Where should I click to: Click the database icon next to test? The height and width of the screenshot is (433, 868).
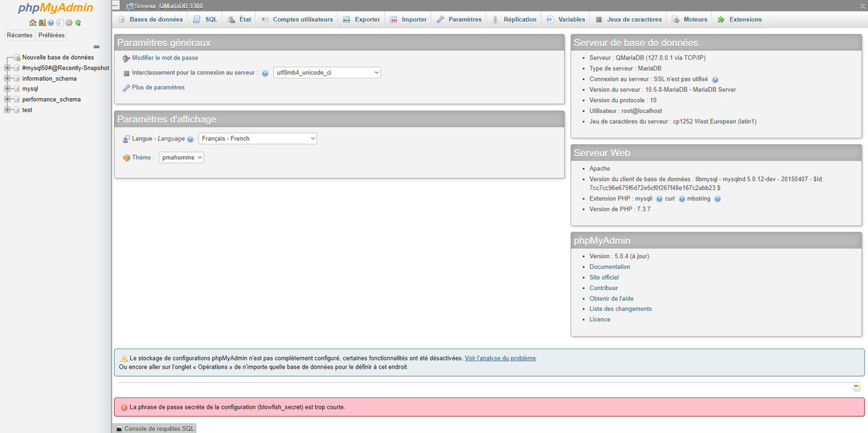coord(17,110)
